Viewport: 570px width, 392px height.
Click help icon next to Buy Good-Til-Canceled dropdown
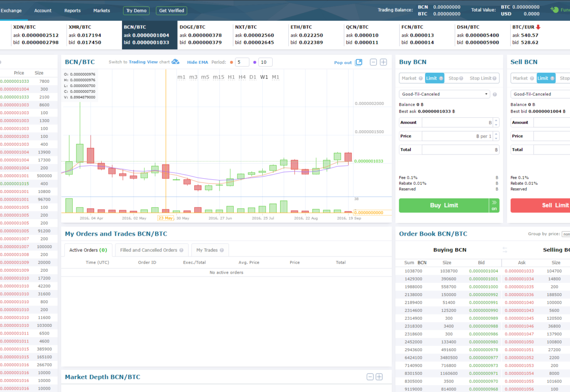click(494, 94)
